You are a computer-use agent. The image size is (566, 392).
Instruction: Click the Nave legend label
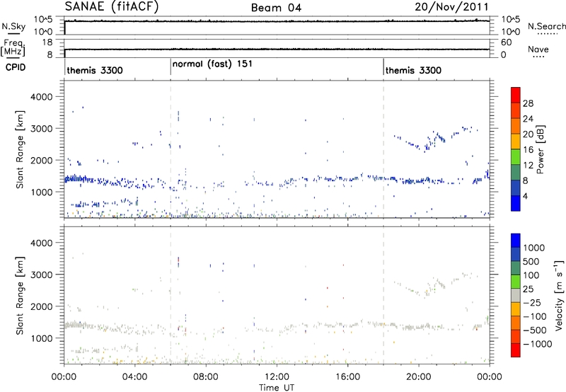tap(538, 49)
